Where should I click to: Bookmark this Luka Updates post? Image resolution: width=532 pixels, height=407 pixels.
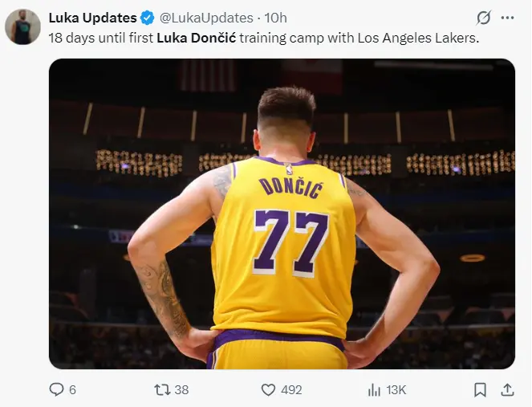click(x=480, y=389)
